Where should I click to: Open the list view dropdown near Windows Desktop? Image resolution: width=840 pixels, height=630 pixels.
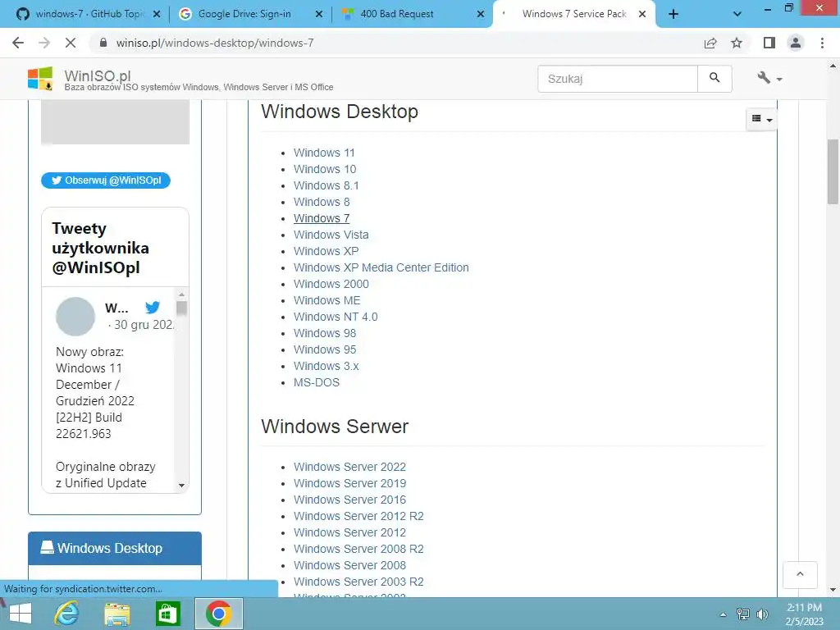click(761, 119)
